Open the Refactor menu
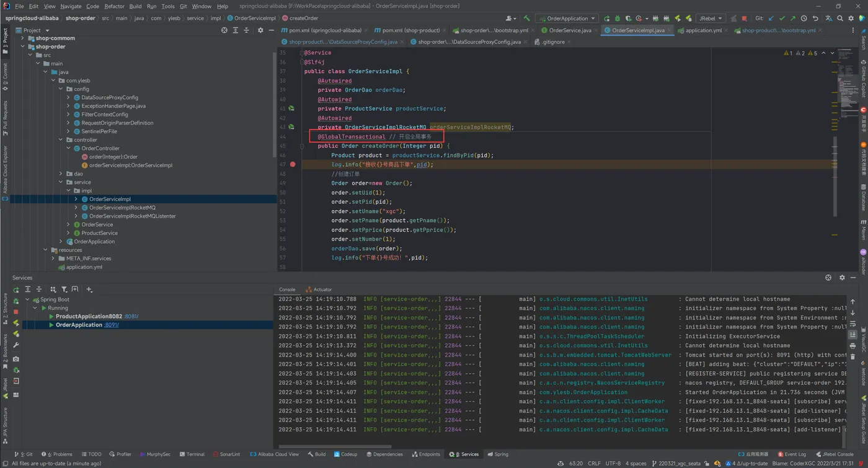The image size is (868, 468). pyautogui.click(x=114, y=6)
